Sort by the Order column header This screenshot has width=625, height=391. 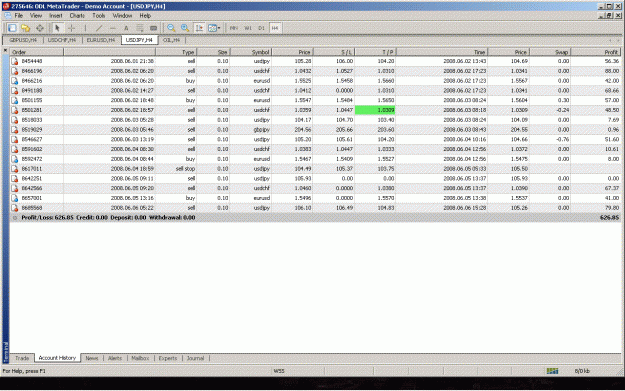point(36,52)
